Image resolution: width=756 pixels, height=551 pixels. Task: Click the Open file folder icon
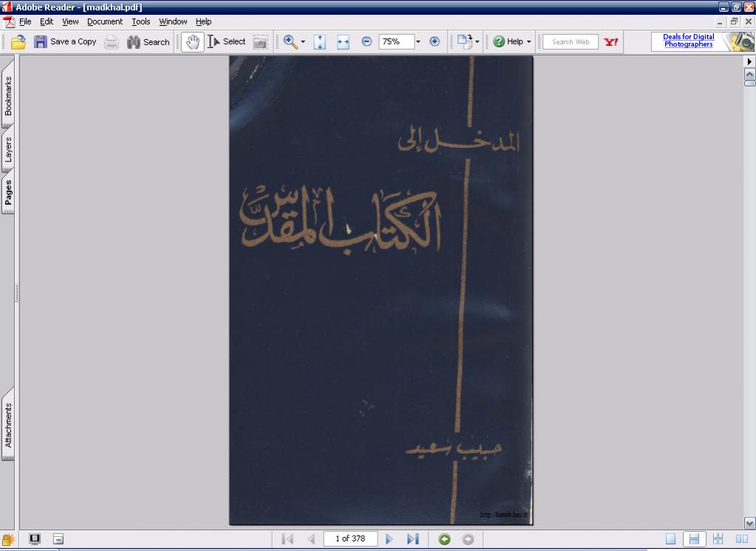point(18,42)
